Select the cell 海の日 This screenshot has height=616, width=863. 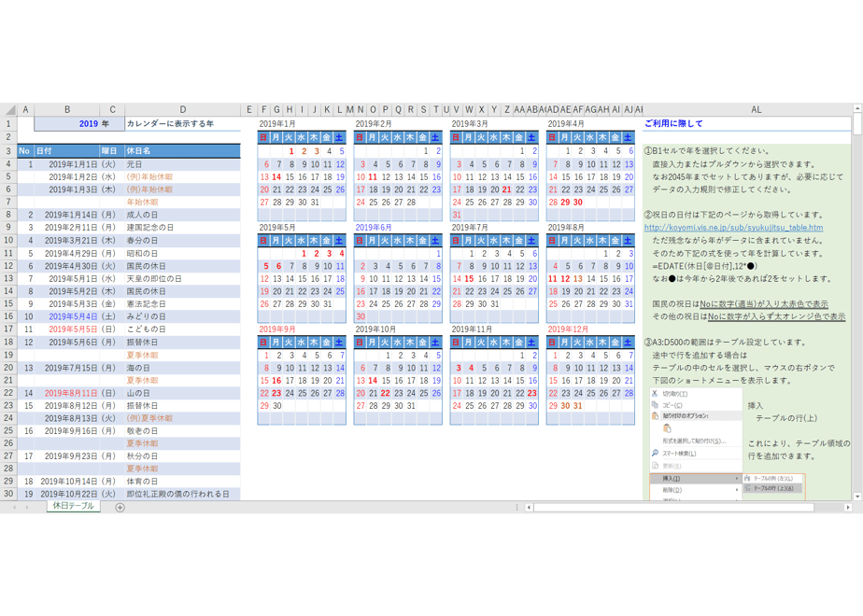pyautogui.click(x=183, y=368)
